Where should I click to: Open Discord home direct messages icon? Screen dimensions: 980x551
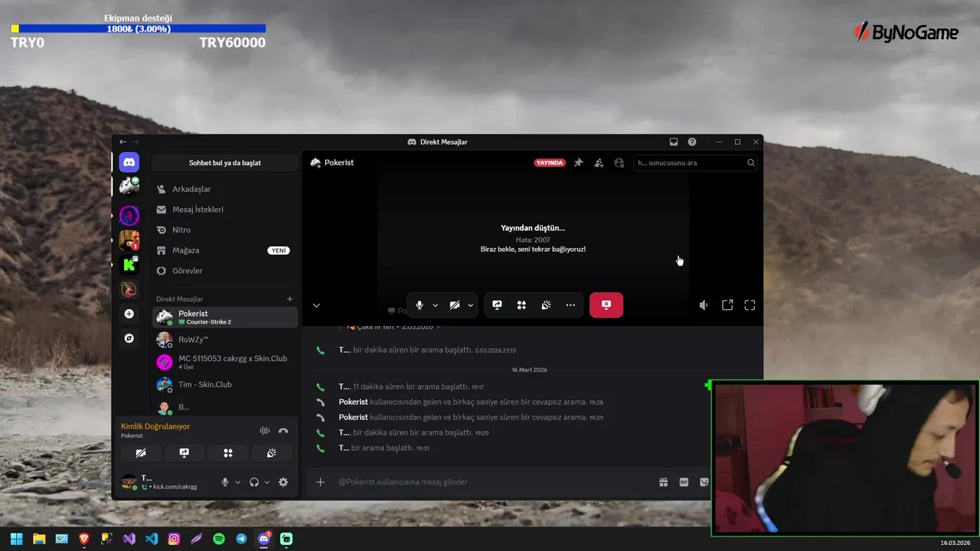(x=129, y=162)
